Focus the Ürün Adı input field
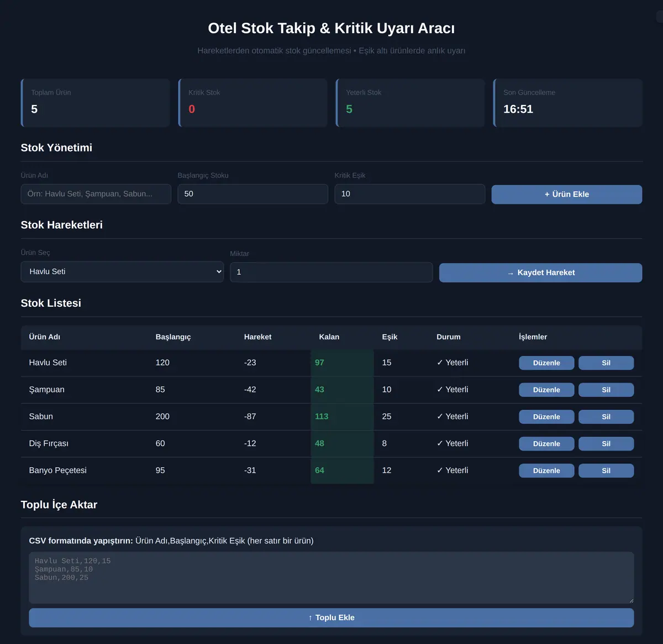 pyautogui.click(x=96, y=194)
